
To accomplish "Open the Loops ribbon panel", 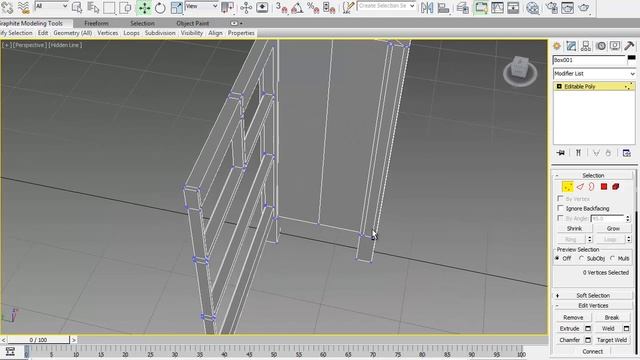I will (x=131, y=33).
